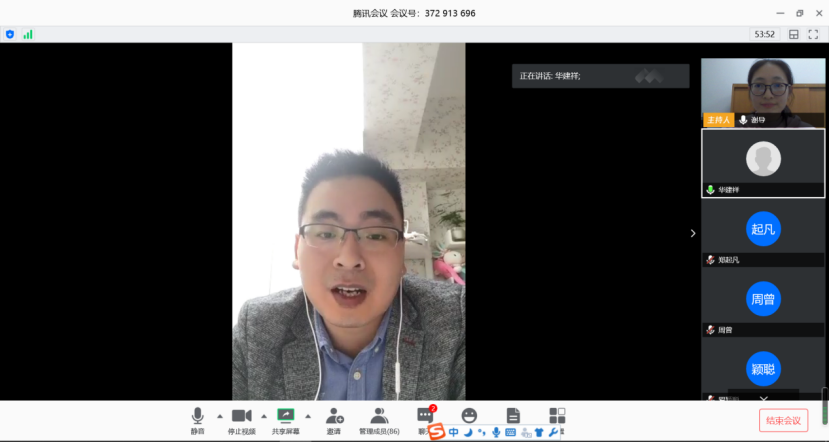This screenshot has height=442, width=830.
Task: Stop video with the camera button
Action: tap(241, 416)
